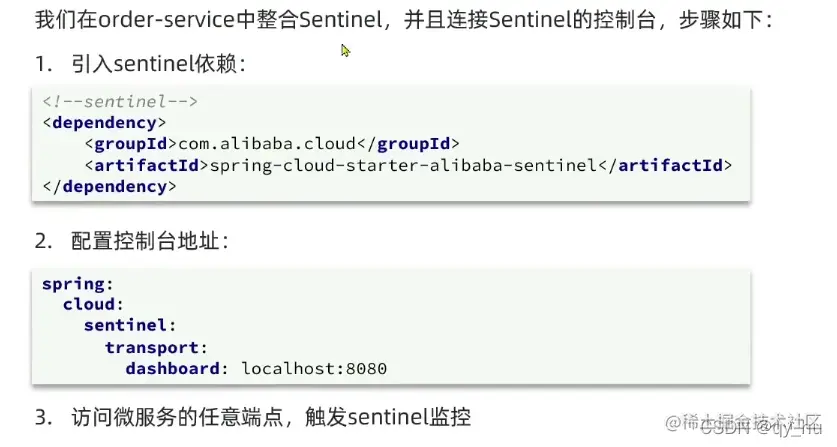Click the transport: key in YAML
Viewport: 837px width, 447px height.
coord(156,348)
